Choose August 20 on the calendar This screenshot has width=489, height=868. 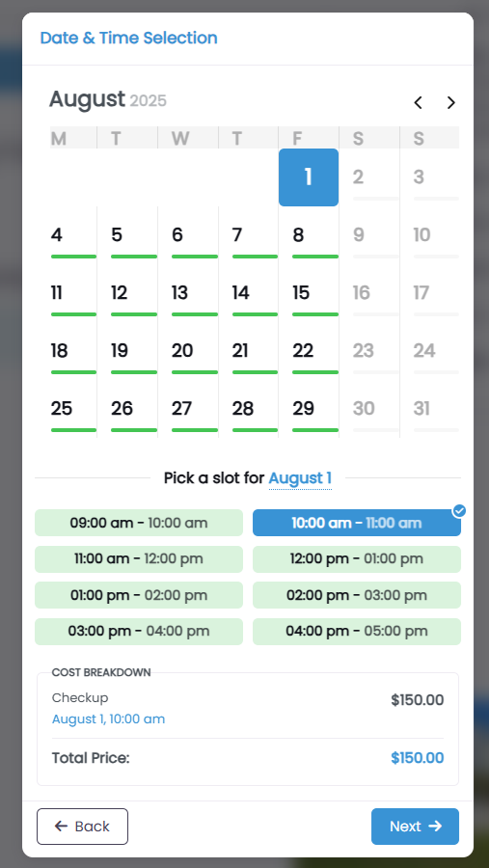[195, 351]
